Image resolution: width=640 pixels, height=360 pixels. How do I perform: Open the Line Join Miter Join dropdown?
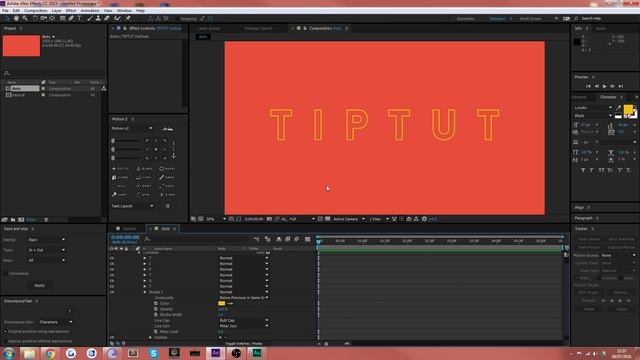pyautogui.click(x=244, y=326)
